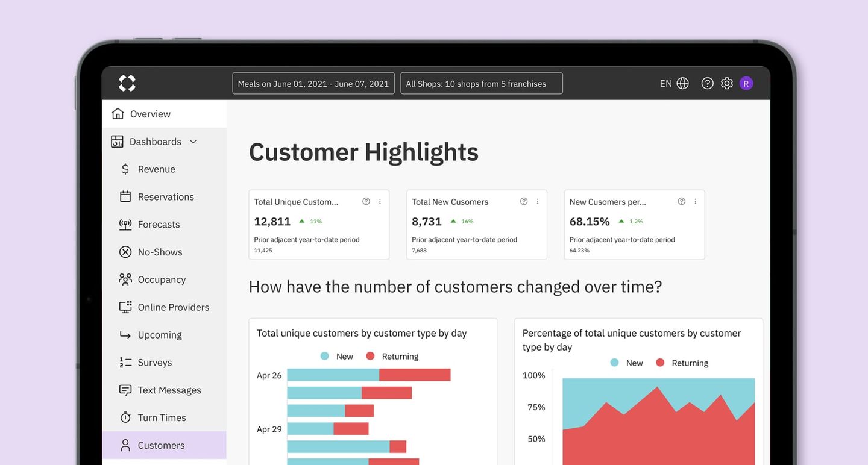Click the Upcoming arrow icon

(125, 335)
